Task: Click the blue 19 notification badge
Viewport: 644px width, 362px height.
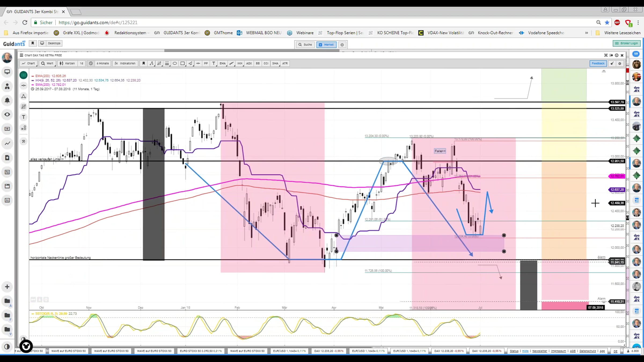Action: 636,54
